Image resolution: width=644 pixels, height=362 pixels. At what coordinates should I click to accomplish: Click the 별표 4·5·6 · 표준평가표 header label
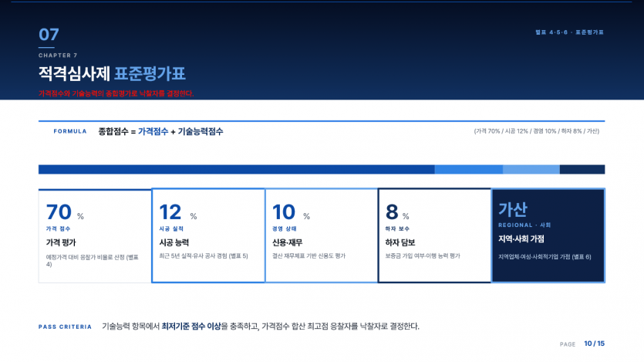[569, 32]
